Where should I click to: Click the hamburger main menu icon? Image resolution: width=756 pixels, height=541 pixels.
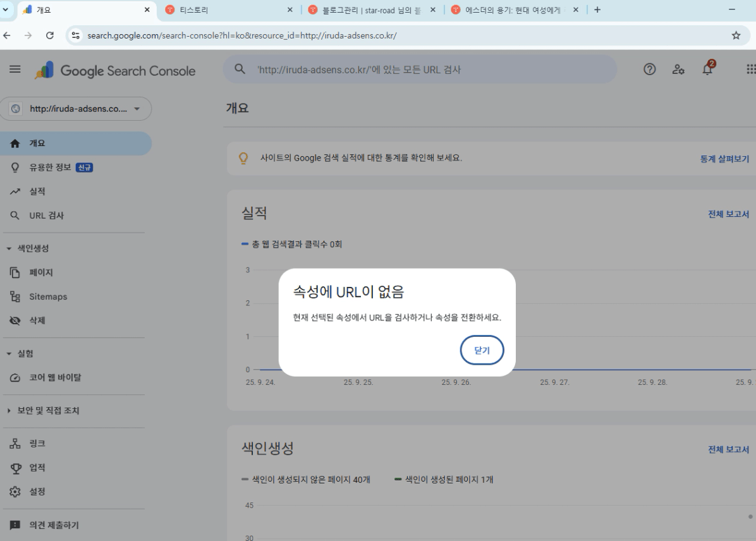coord(15,70)
